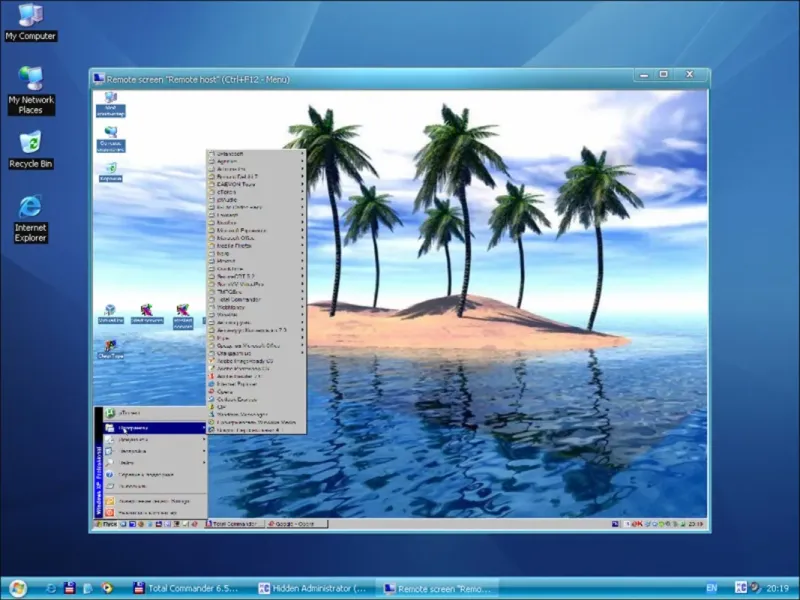This screenshot has height=600, width=800.
Task: Click the red shutdown icon in remote Start menu
Action: (x=110, y=512)
